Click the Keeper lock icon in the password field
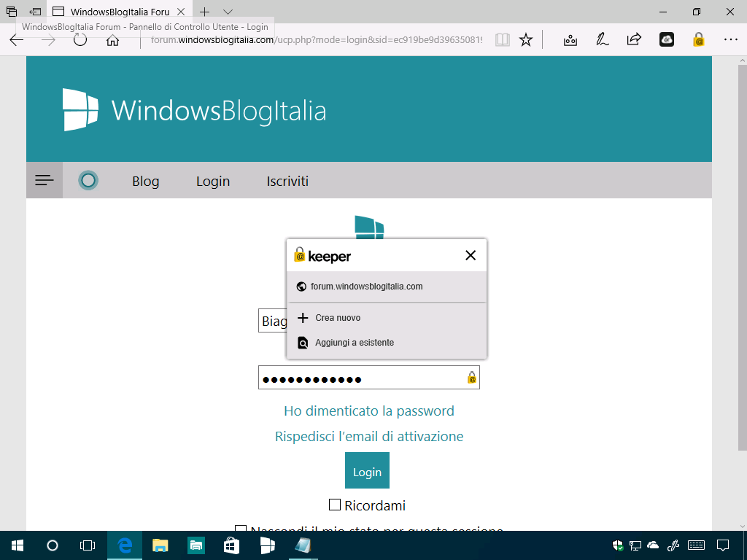This screenshot has width=747, height=560. click(472, 378)
